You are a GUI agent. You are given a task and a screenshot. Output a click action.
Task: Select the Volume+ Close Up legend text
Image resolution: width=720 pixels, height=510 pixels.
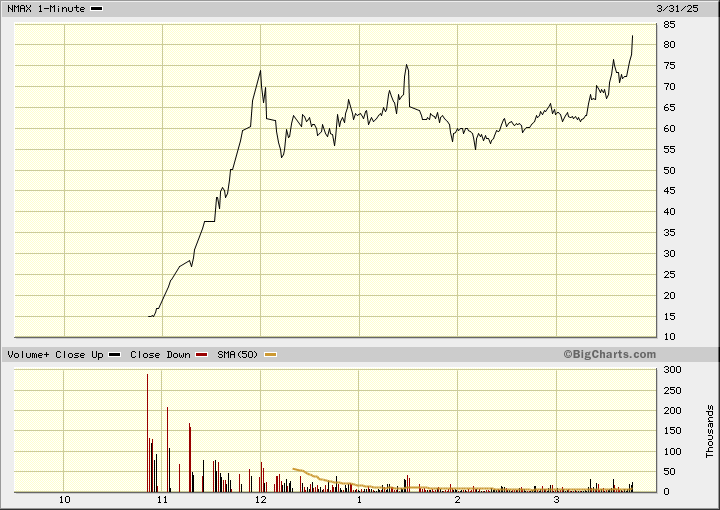[54, 355]
